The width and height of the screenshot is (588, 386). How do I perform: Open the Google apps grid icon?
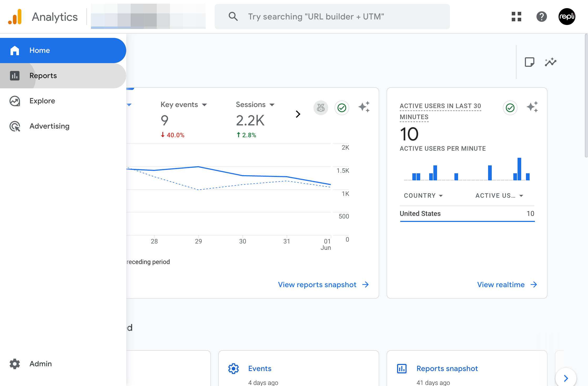tap(516, 17)
